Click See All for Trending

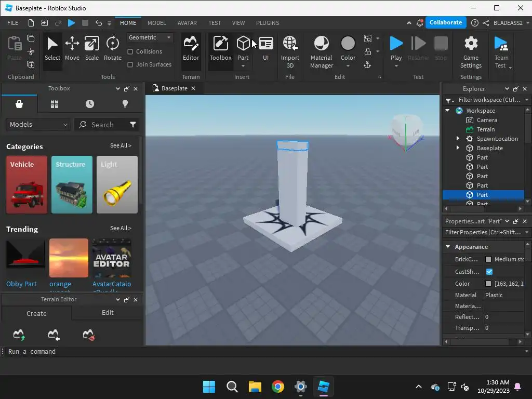point(121,229)
